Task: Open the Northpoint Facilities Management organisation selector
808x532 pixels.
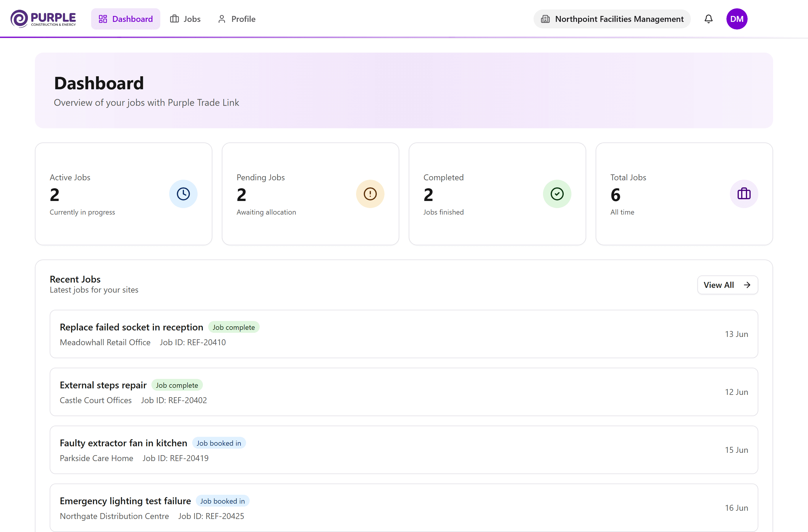Action: click(612, 19)
